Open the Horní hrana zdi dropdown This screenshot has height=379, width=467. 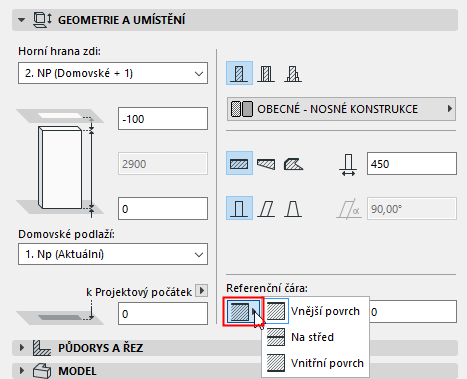[x=113, y=73]
